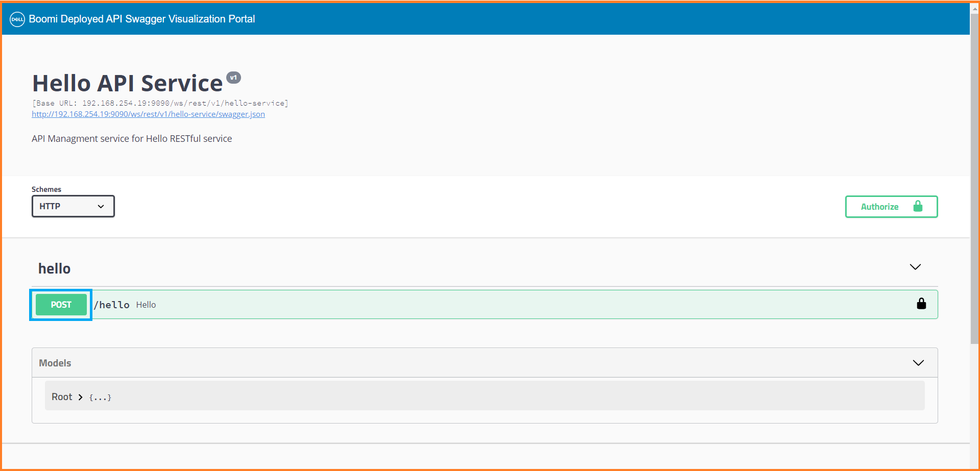
Task: Click the green POST method badge
Action: click(61, 305)
